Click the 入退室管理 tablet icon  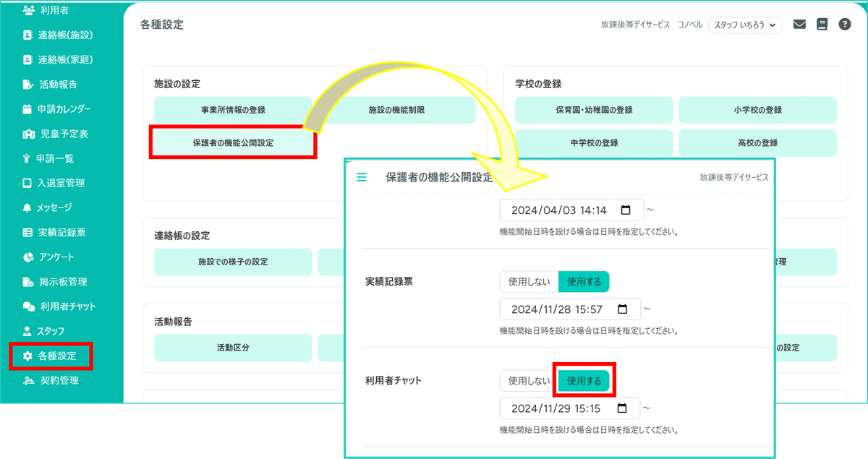coord(28,183)
